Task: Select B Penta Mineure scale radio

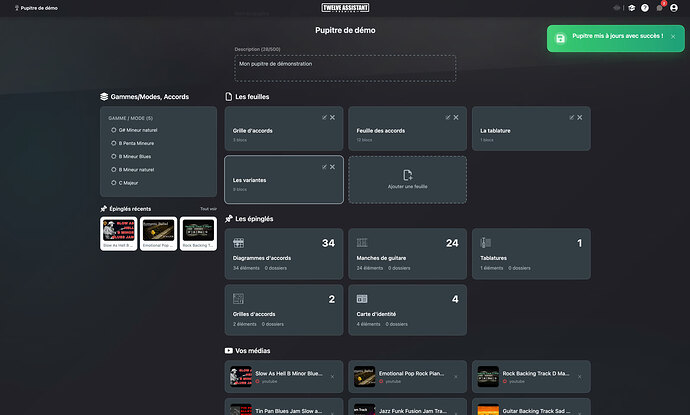Action: pyautogui.click(x=114, y=143)
